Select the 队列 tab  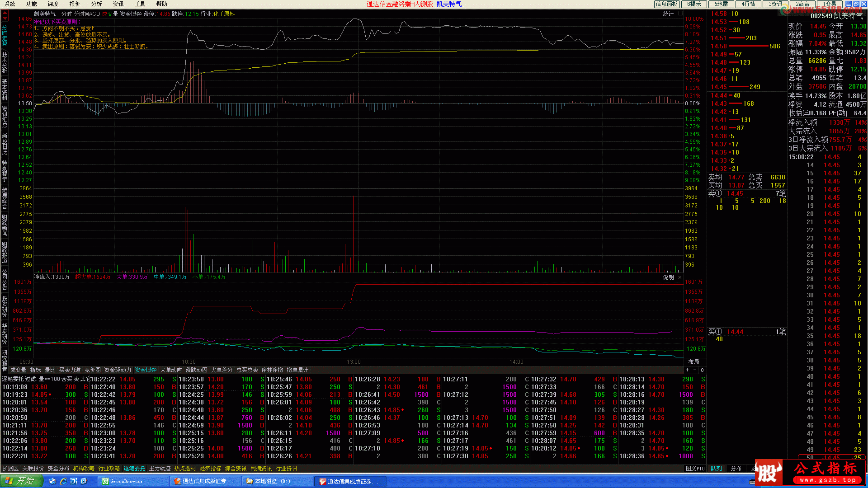(x=716, y=469)
